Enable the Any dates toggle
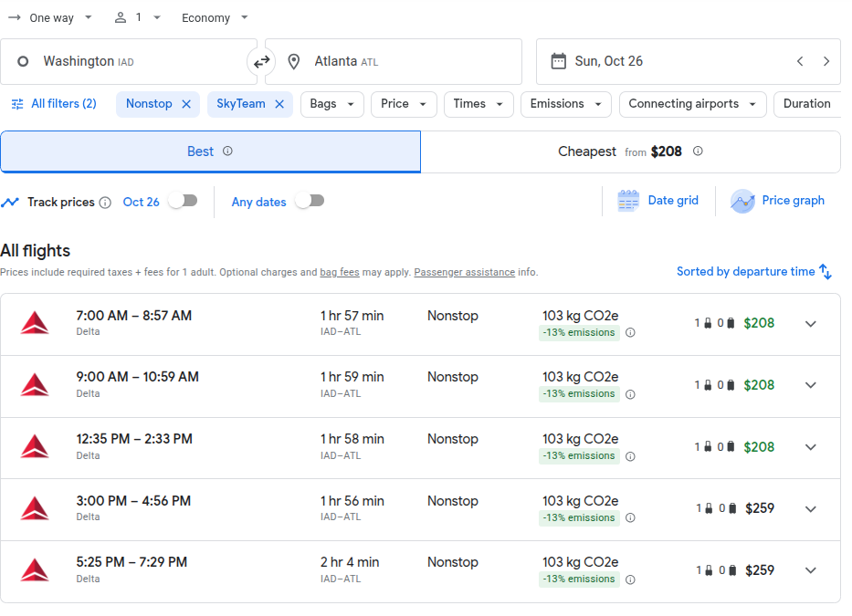This screenshot has height=616, width=852. point(310,202)
